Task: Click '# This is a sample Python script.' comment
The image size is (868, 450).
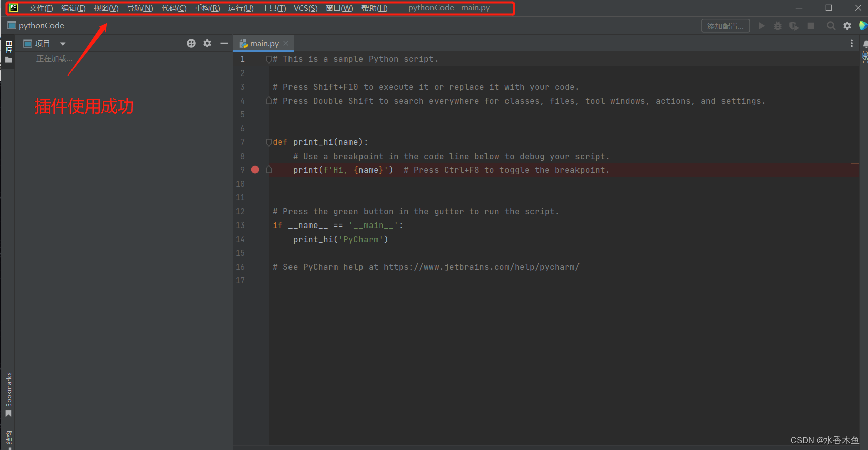Action: 355,59
